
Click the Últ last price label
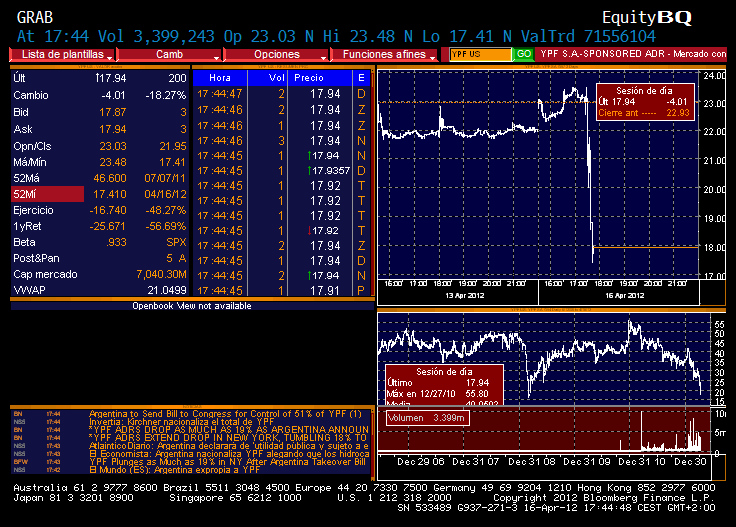pyautogui.click(x=19, y=78)
